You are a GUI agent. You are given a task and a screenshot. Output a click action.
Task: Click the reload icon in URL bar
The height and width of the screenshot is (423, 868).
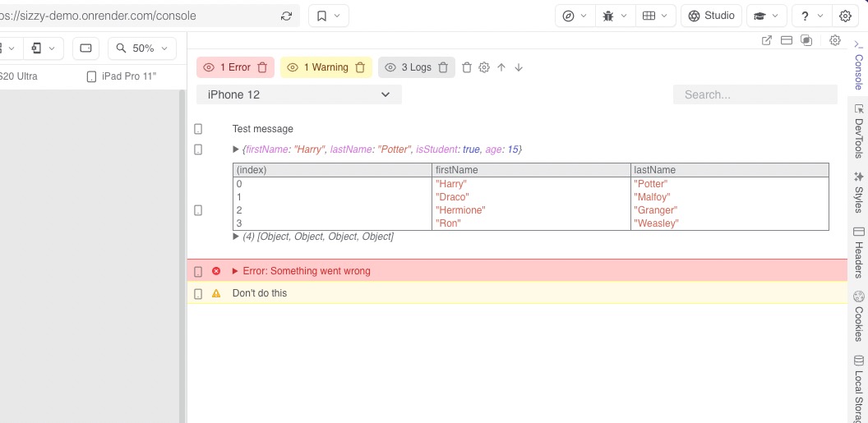(x=286, y=16)
